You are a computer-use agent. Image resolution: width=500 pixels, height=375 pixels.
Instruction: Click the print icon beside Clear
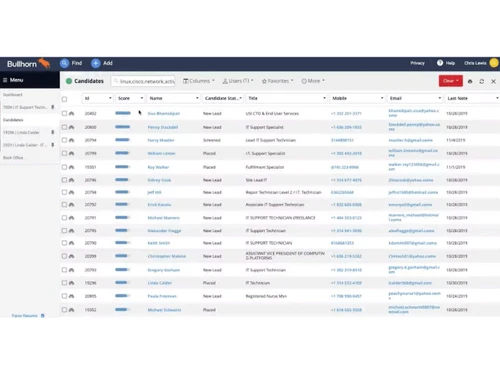pos(470,81)
